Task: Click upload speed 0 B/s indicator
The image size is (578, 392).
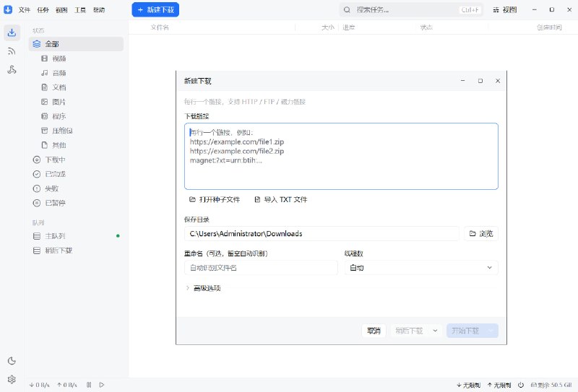Action: [67, 385]
